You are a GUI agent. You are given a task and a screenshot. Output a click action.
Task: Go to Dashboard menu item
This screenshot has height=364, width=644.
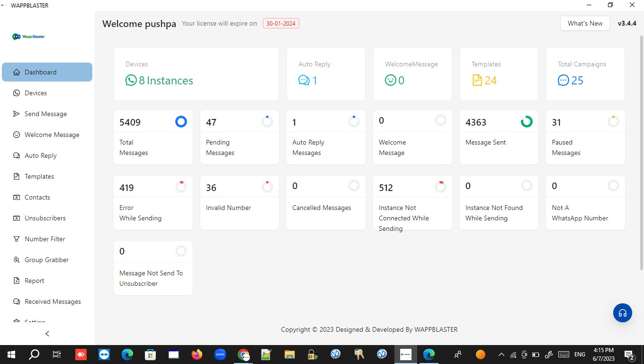[x=47, y=72]
